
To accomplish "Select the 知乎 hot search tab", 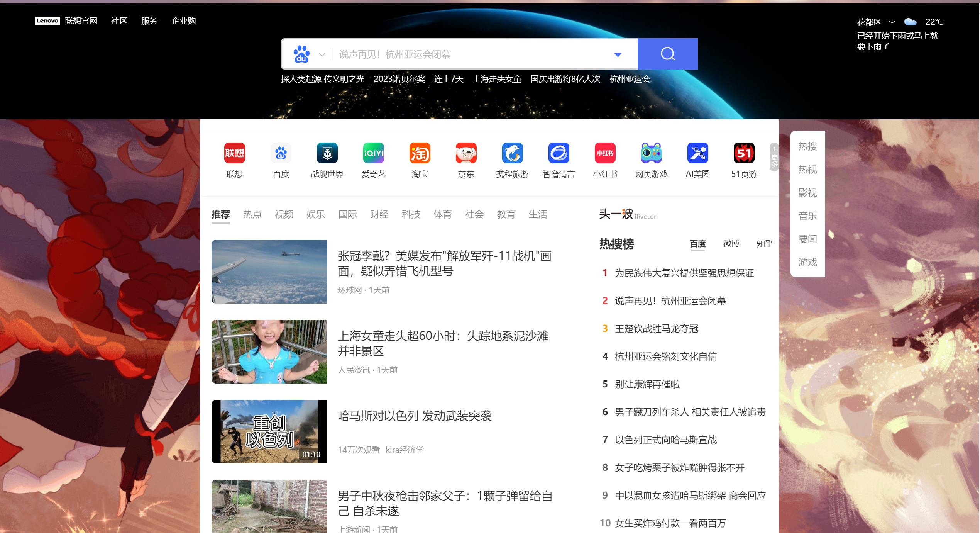I will (765, 244).
